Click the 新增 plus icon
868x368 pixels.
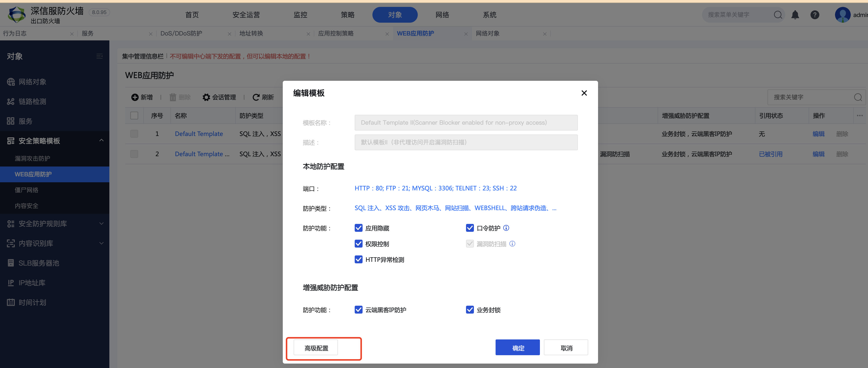135,97
